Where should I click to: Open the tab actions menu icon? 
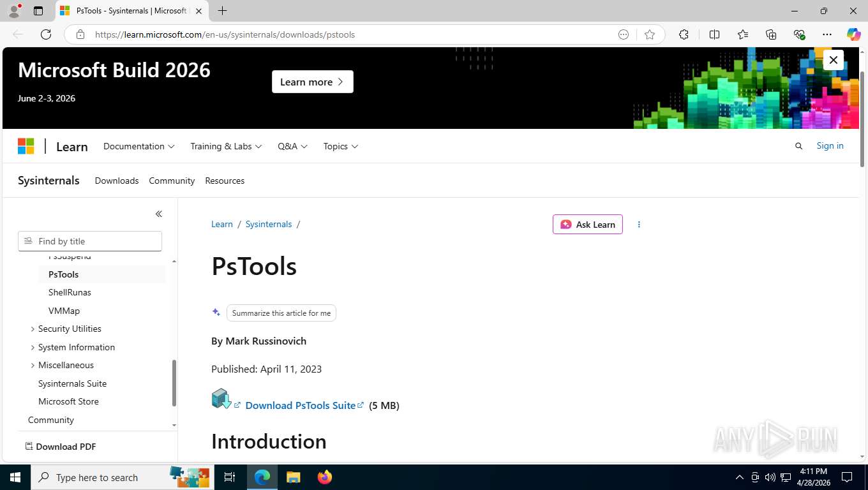(x=38, y=11)
